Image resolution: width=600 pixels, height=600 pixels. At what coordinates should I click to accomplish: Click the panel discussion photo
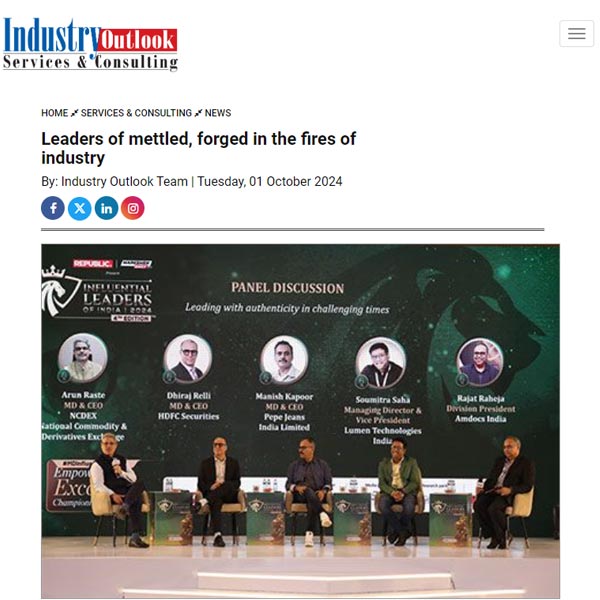click(x=300, y=421)
